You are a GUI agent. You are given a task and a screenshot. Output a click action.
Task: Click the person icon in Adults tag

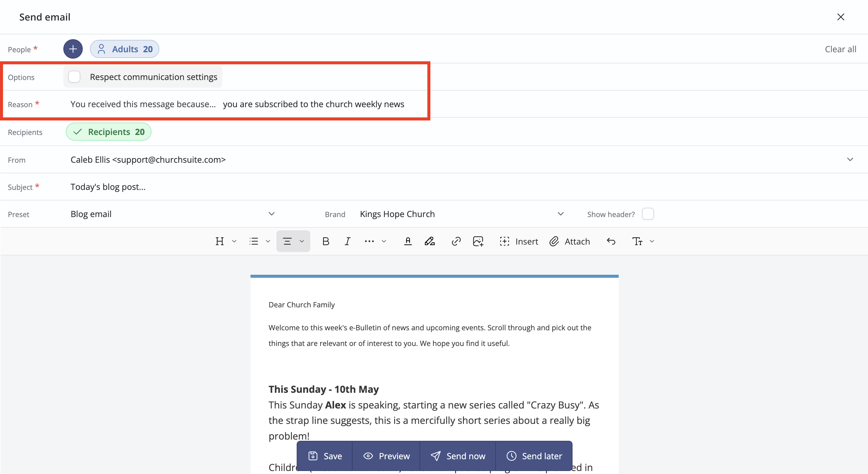point(101,49)
